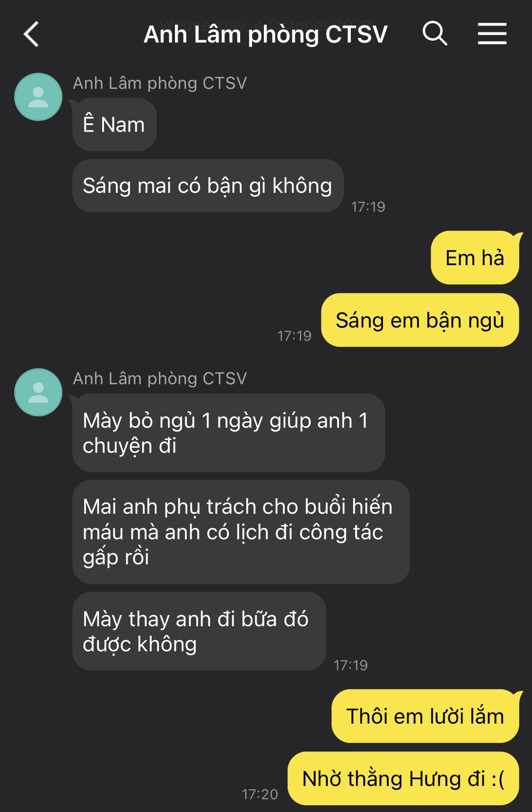The width and height of the screenshot is (532, 812).
Task: Select the yellow Thôi em lười lắm bubble
Action: pyautogui.click(x=425, y=716)
